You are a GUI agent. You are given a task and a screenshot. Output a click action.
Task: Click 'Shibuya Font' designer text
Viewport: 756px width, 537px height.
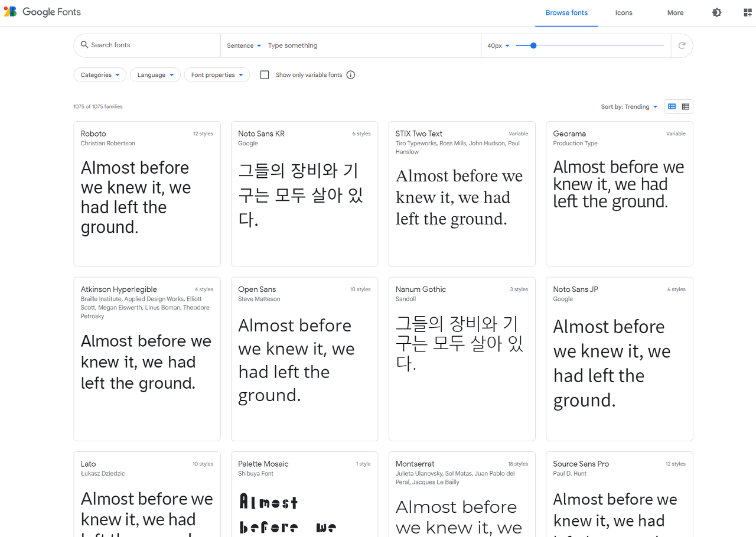pyautogui.click(x=256, y=474)
